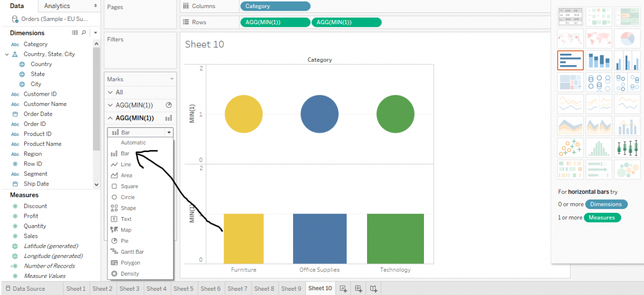
Task: Select the highlighted horizontal bars chart type
Action: pos(570,60)
